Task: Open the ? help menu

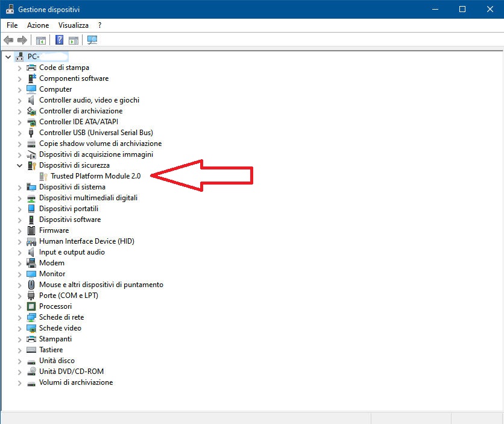Action: [x=99, y=25]
